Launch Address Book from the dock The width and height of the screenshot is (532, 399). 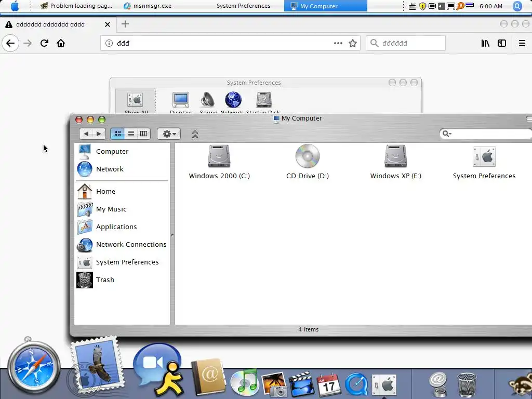(208, 376)
